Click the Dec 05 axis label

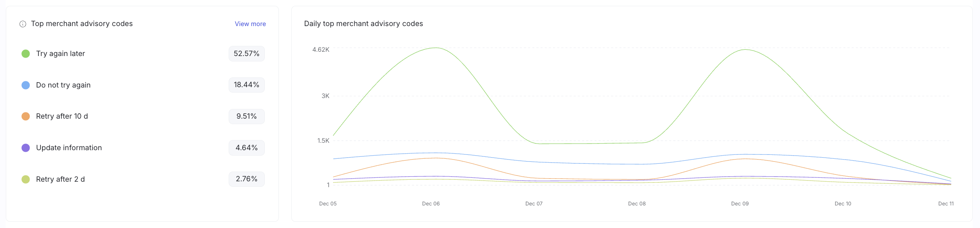click(327, 203)
